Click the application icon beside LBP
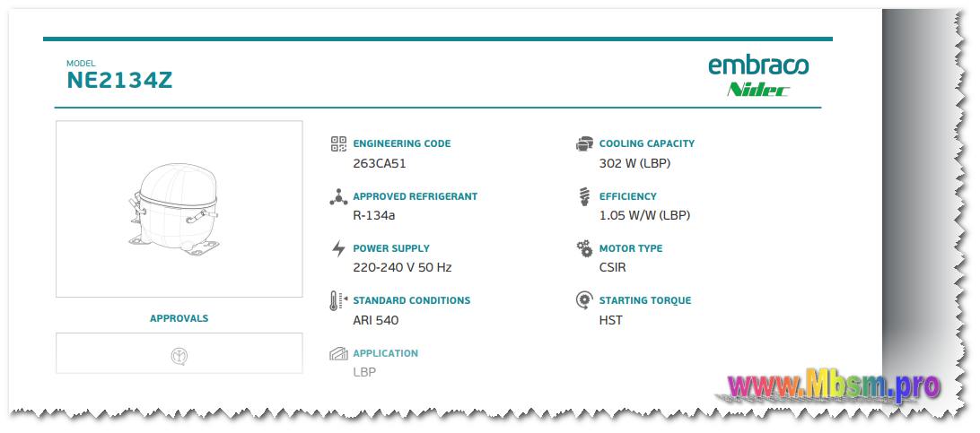The height and width of the screenshot is (433, 980). [x=338, y=354]
